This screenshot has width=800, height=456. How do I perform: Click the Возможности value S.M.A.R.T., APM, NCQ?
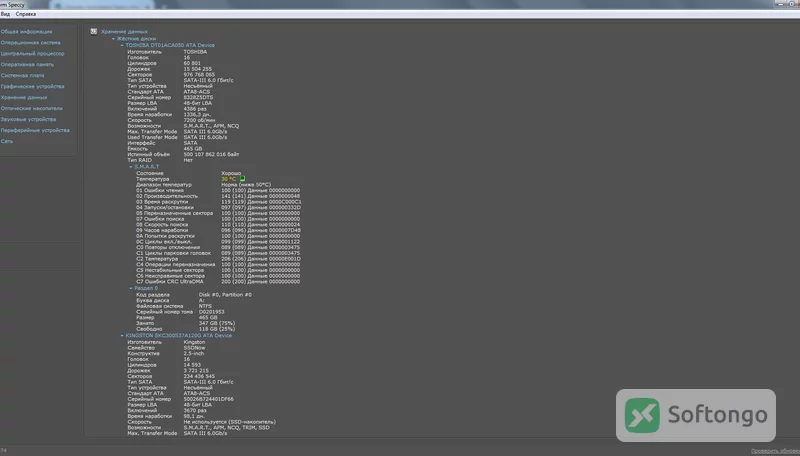point(211,126)
